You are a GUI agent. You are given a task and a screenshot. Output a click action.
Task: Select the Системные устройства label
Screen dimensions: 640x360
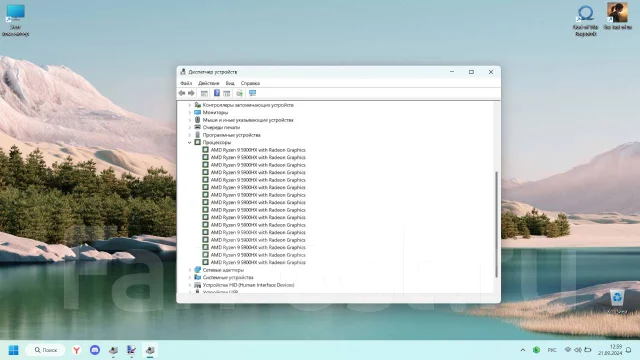(x=228, y=278)
